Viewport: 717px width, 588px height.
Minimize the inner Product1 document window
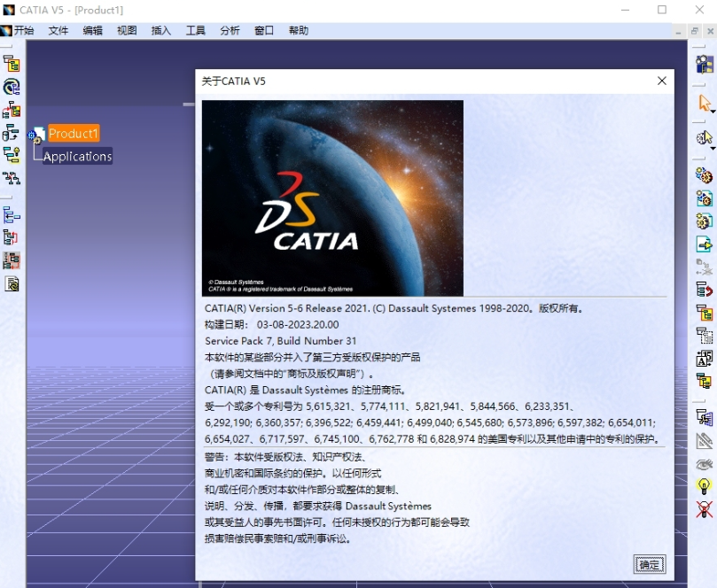pos(679,31)
